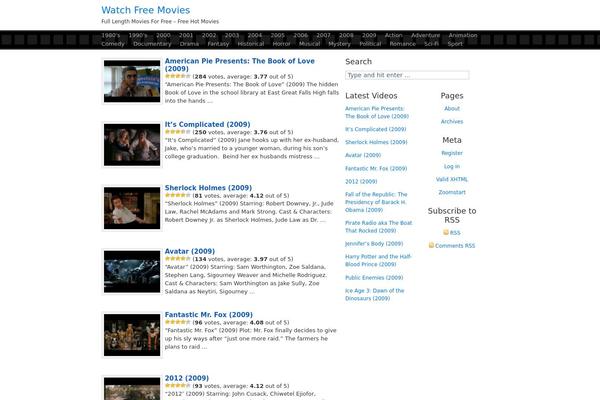Open Fantastic Mr. Fox (2009) post title
The height and width of the screenshot is (400, 600).
pos(209,315)
